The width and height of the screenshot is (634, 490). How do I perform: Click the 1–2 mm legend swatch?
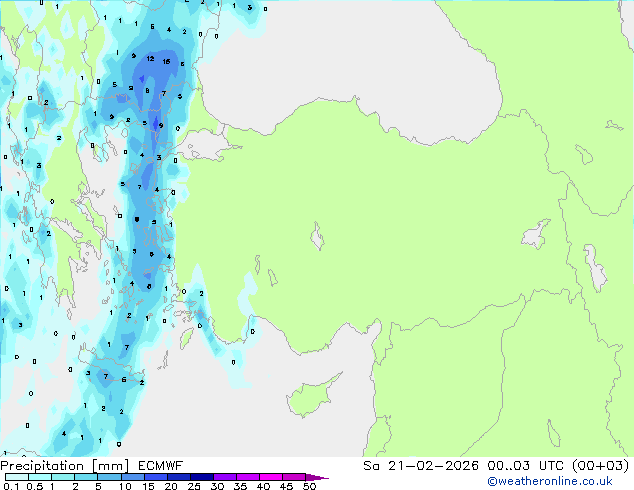(63, 477)
